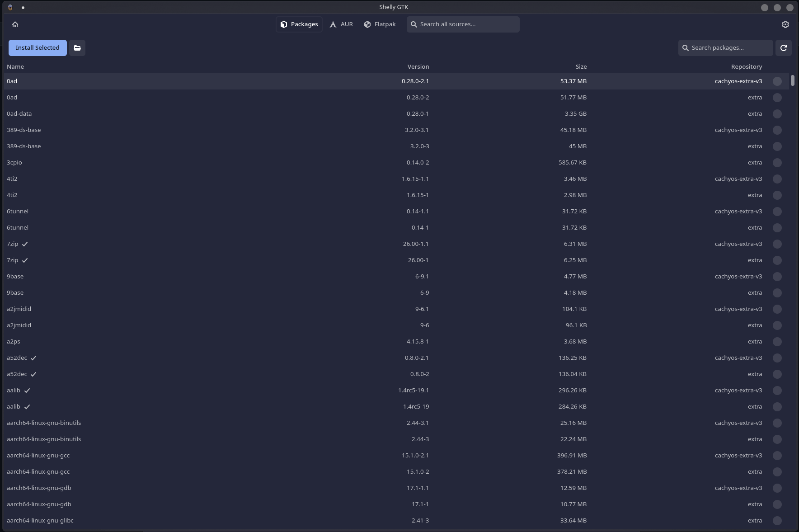Tick checkbox for aarch64-linux-gnu-glibc
The height and width of the screenshot is (532, 799).
point(777,521)
